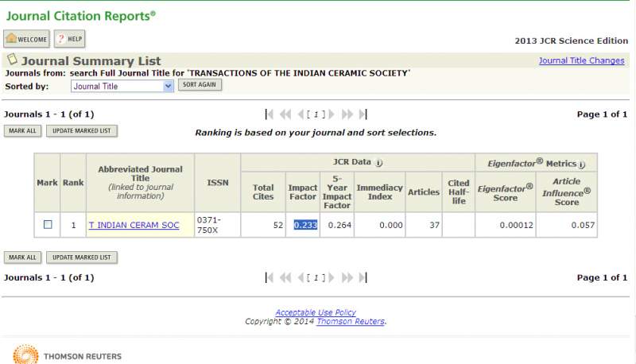Click Eigenfactor Score value 0.00012
Image resolution: width=636 pixels, height=364 pixels.
[x=516, y=225]
